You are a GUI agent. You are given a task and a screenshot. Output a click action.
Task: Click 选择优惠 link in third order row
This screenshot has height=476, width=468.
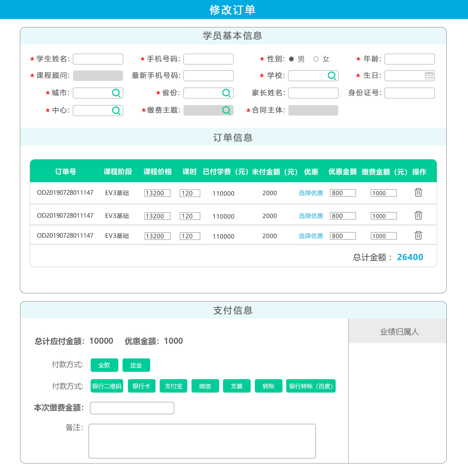[x=311, y=236]
